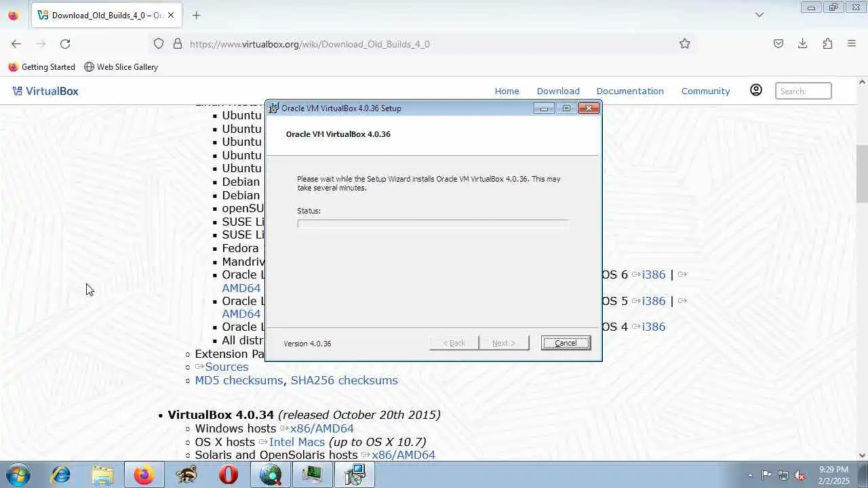Open the Windows Start menu
The image size is (868, 488).
tap(18, 474)
